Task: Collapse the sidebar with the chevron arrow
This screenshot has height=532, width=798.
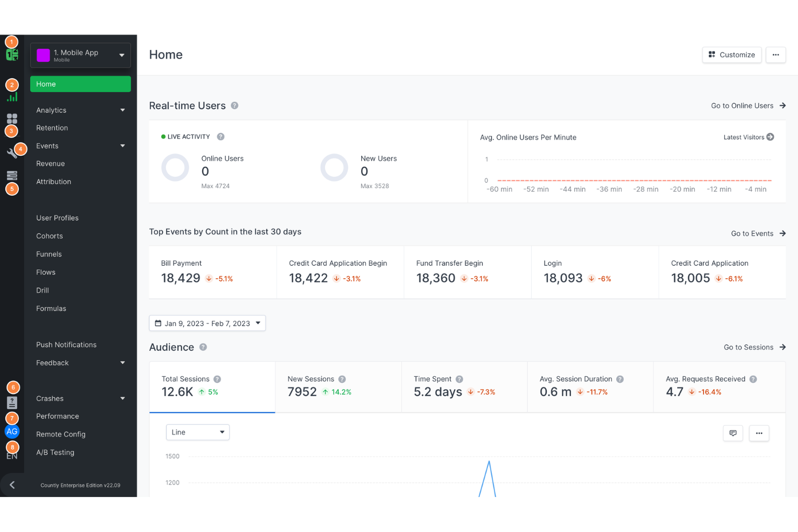Action: point(12,485)
